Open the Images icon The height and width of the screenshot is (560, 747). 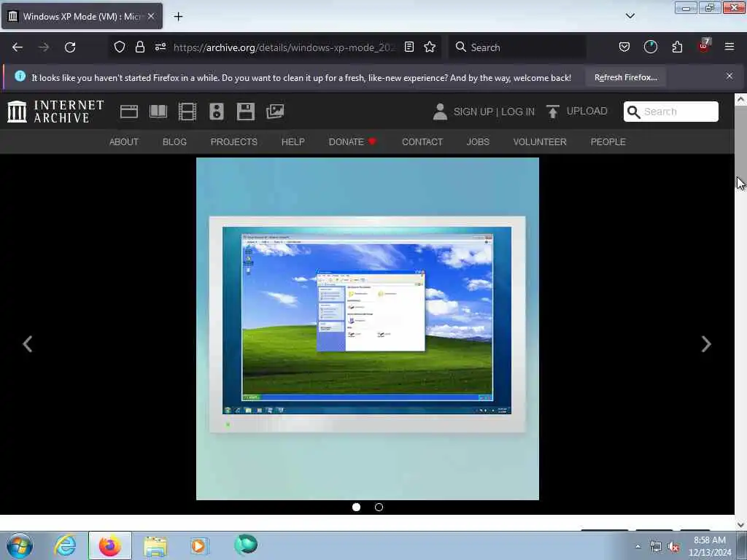[x=275, y=112]
